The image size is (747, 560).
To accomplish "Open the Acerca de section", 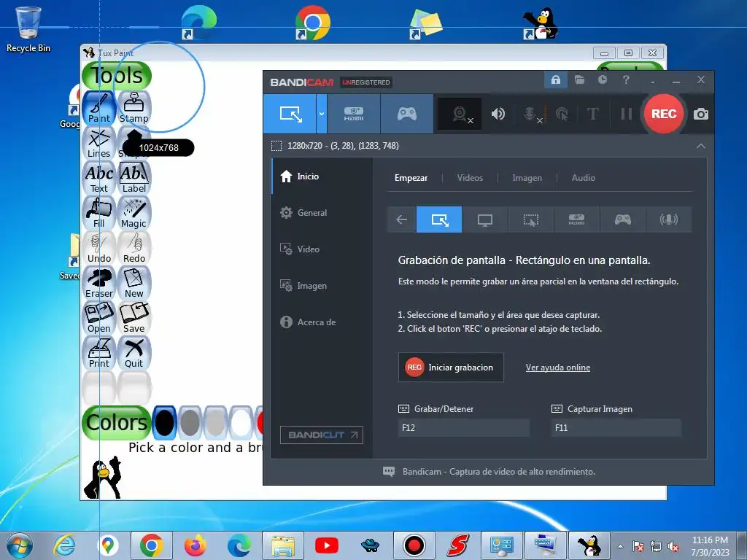I will pos(322,322).
